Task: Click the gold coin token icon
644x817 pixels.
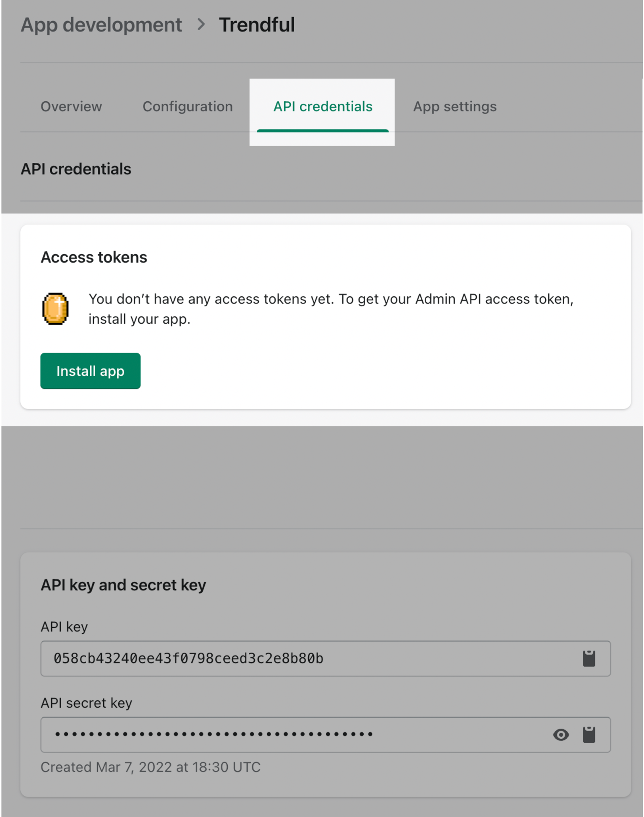Action: (x=55, y=309)
